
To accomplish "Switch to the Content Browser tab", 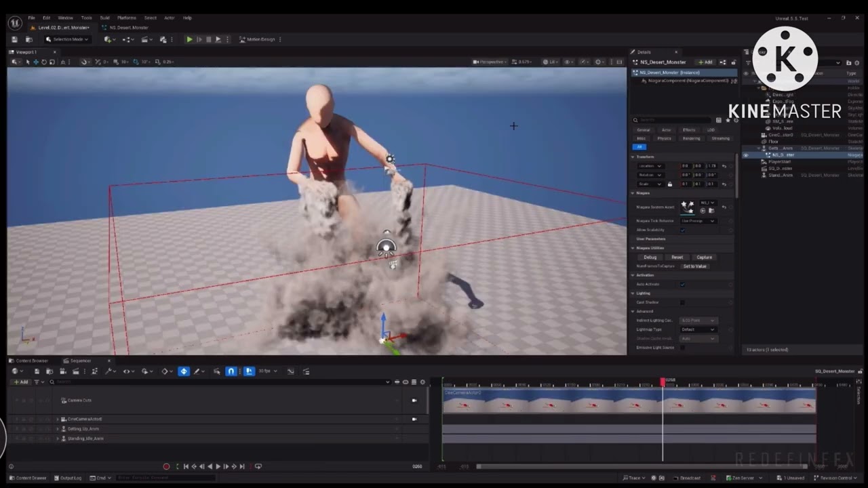I will click(x=28, y=361).
